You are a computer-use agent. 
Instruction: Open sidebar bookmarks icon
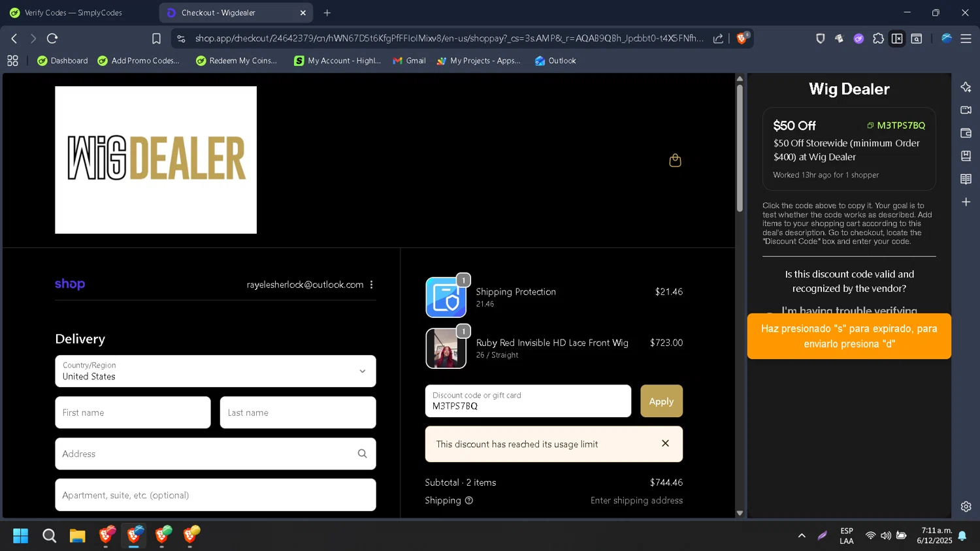[x=966, y=156]
